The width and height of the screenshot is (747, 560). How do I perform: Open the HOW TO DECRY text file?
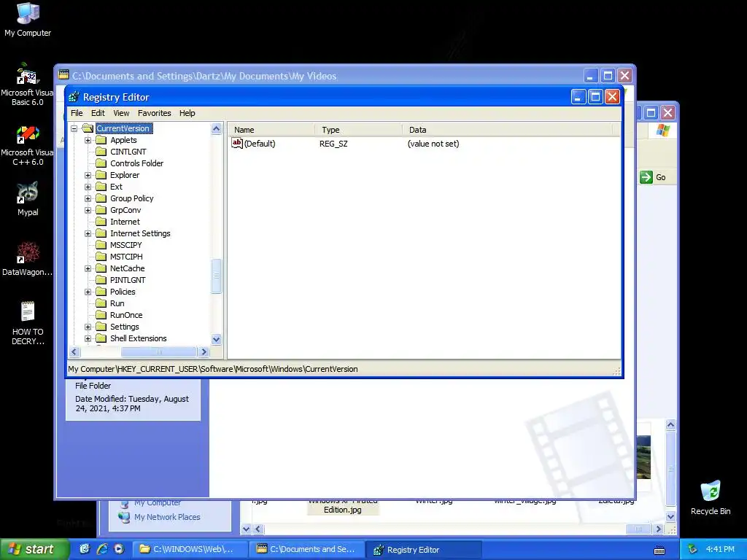(28, 323)
